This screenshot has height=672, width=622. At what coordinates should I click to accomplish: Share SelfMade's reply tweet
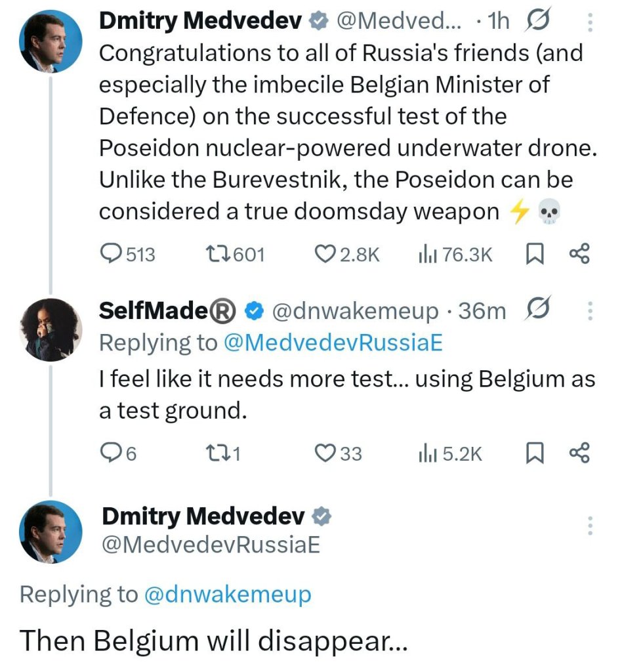click(x=579, y=453)
